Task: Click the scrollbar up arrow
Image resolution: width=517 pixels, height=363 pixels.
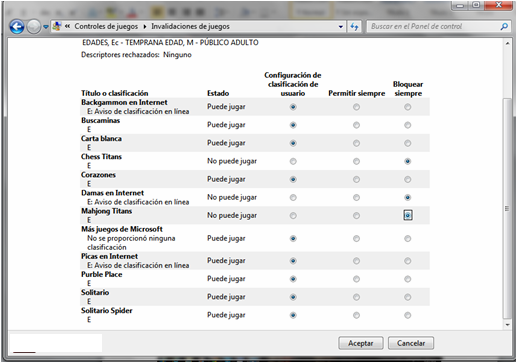Action: 507,43
